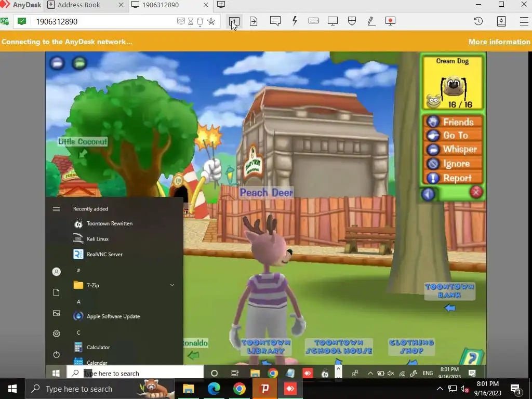Open the AnyDesk keyboard settings icon
This screenshot has width=532, height=399.
(x=313, y=21)
